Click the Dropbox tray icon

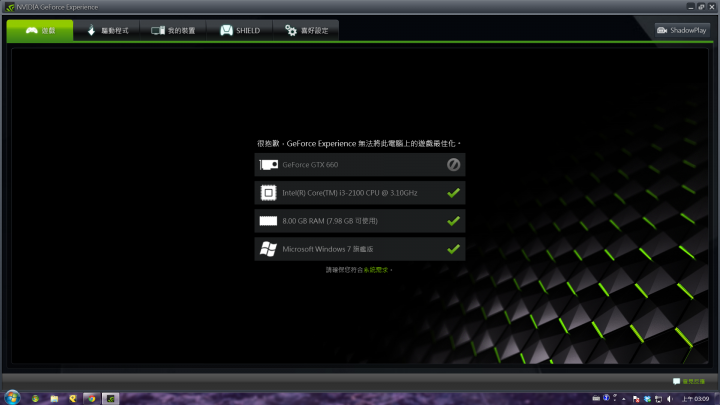click(x=647, y=399)
